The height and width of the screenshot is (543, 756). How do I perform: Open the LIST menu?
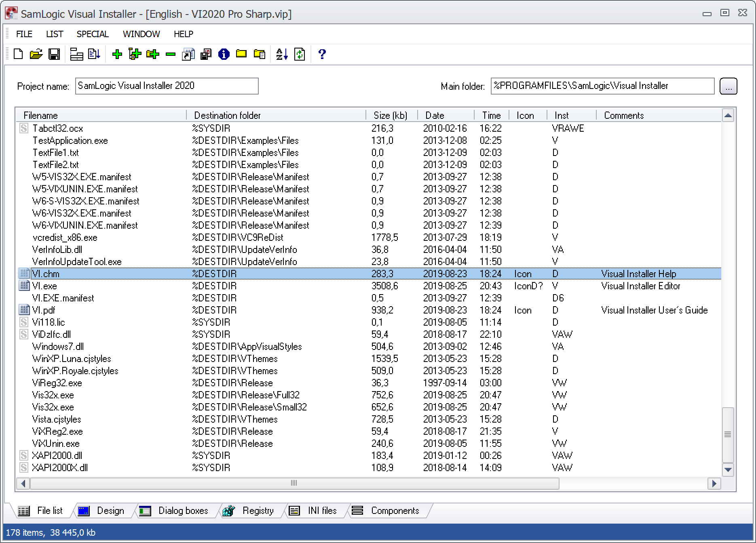tap(55, 34)
